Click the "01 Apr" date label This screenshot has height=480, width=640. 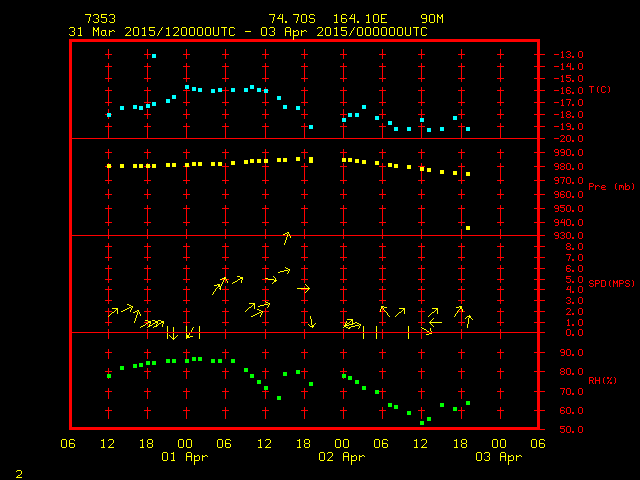pyautogui.click(x=184, y=457)
